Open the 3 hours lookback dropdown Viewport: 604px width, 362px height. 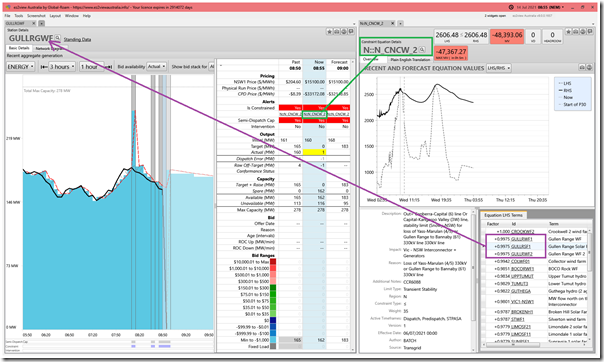[62, 67]
